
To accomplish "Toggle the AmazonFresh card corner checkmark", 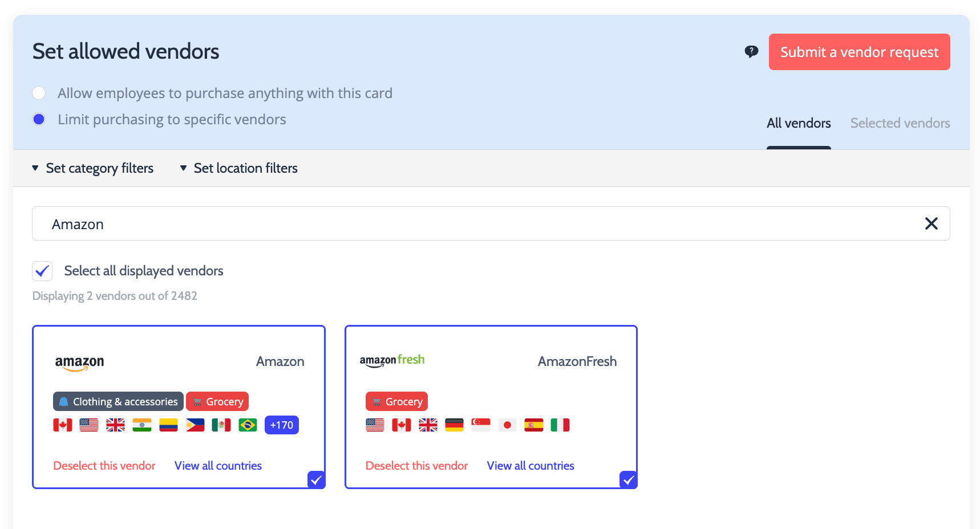I will [x=628, y=480].
